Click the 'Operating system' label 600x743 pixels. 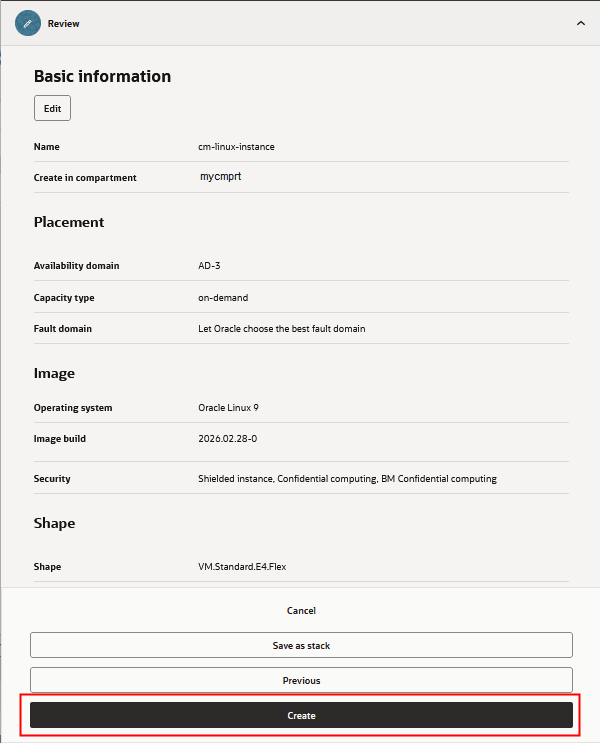click(73, 408)
